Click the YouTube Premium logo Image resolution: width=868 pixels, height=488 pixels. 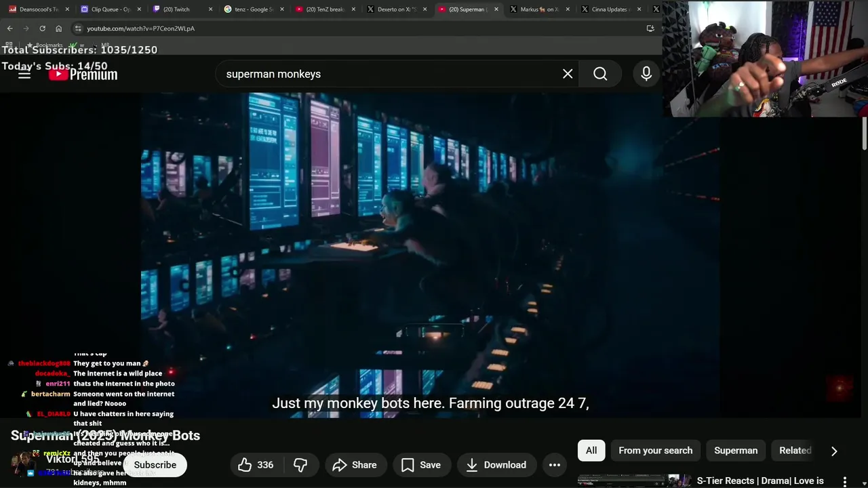(83, 75)
